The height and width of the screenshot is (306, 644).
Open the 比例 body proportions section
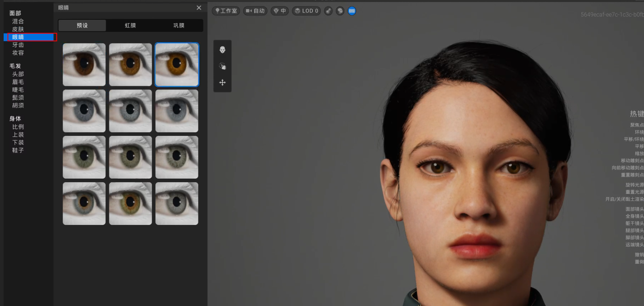pyautogui.click(x=18, y=127)
